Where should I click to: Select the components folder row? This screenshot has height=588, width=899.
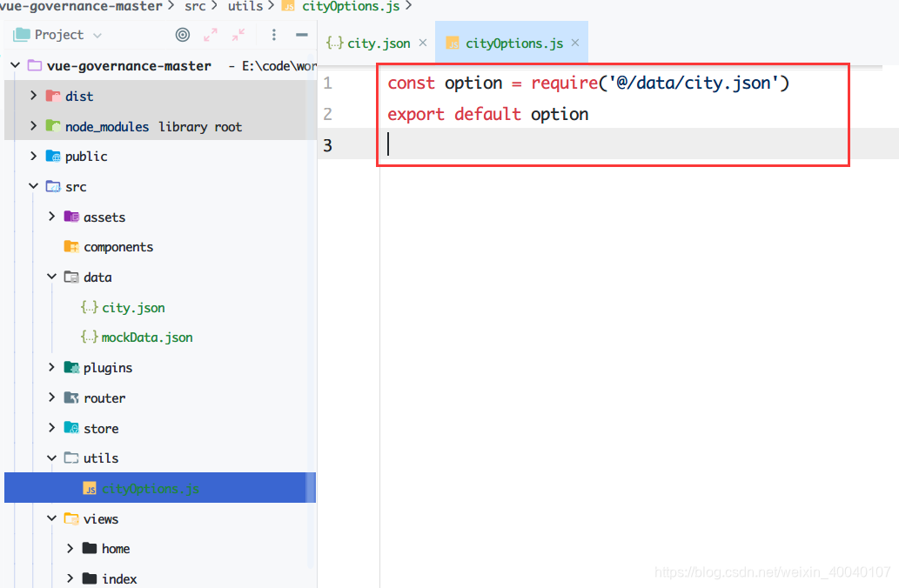[160, 247]
